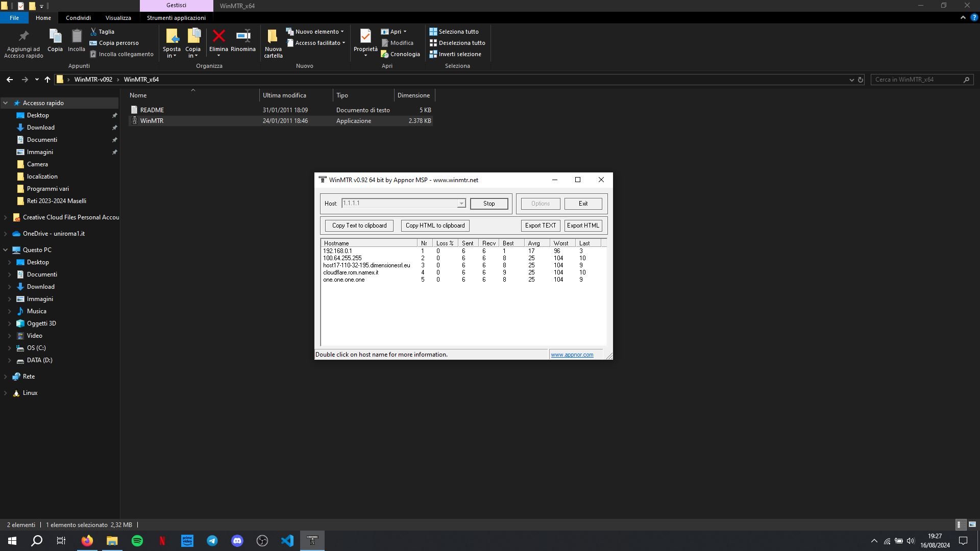The width and height of the screenshot is (980, 551).
Task: Expand the OneDrive - uniroma1.it tree node
Action: [x=6, y=234]
